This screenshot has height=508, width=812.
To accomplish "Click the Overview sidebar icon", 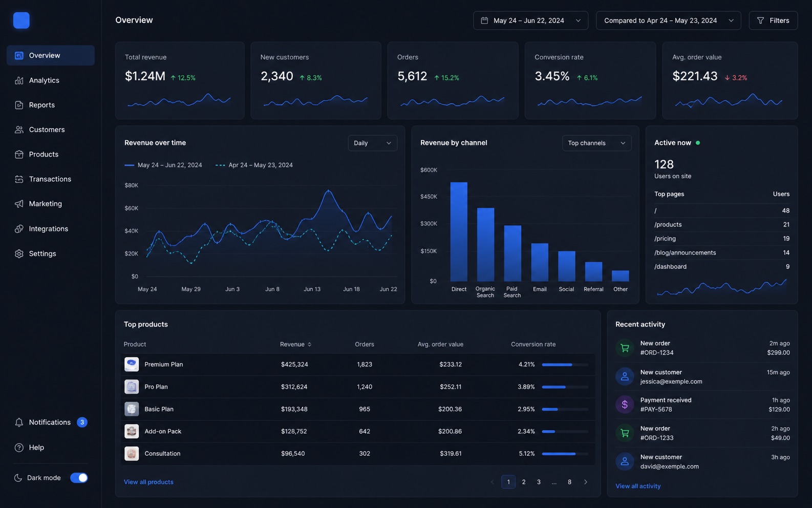I will [x=19, y=55].
